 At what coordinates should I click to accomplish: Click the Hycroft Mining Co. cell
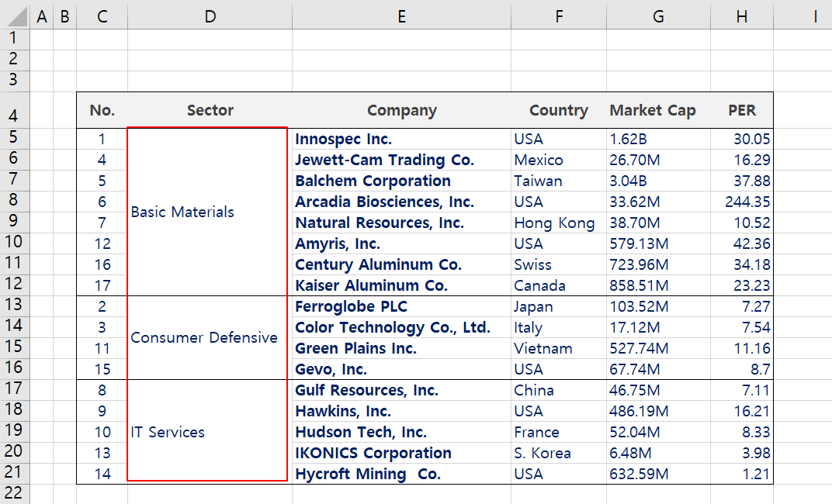tap(402, 474)
